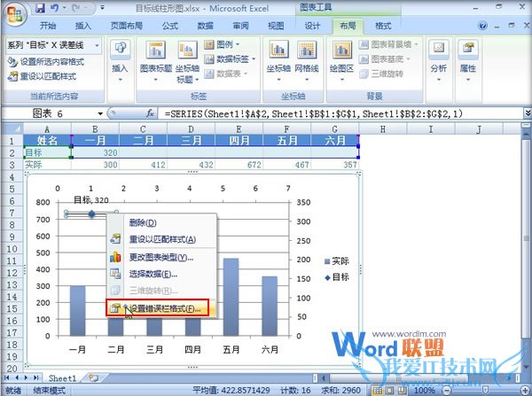Screen dimensions: 532x396
Task: Choose 删除(D) from the context menu
Action: pos(161,222)
